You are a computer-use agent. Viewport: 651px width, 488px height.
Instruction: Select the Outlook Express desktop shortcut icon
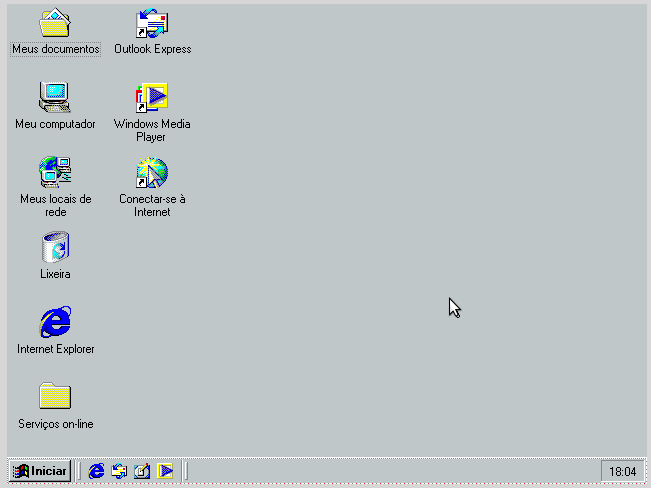point(152,23)
